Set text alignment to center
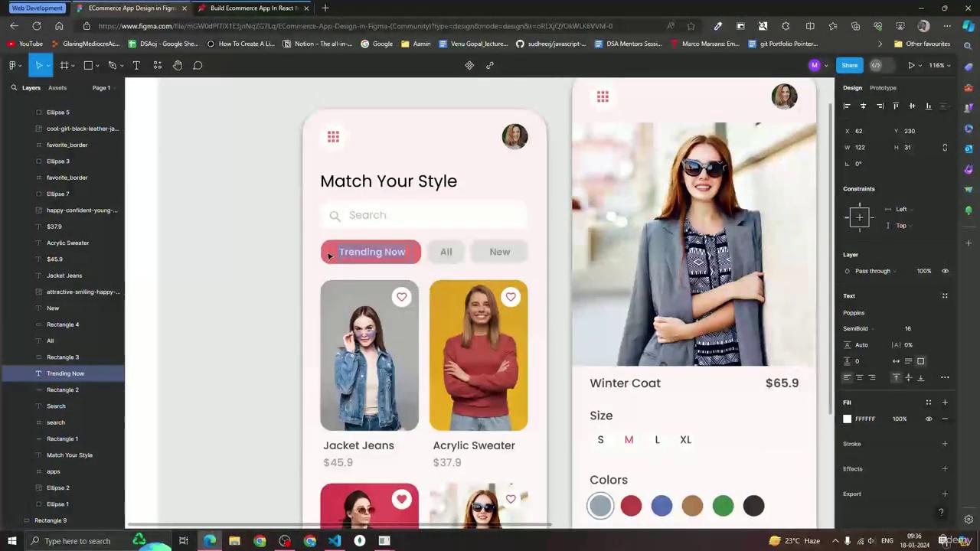Screen dimensions: 980x551 point(859,377)
